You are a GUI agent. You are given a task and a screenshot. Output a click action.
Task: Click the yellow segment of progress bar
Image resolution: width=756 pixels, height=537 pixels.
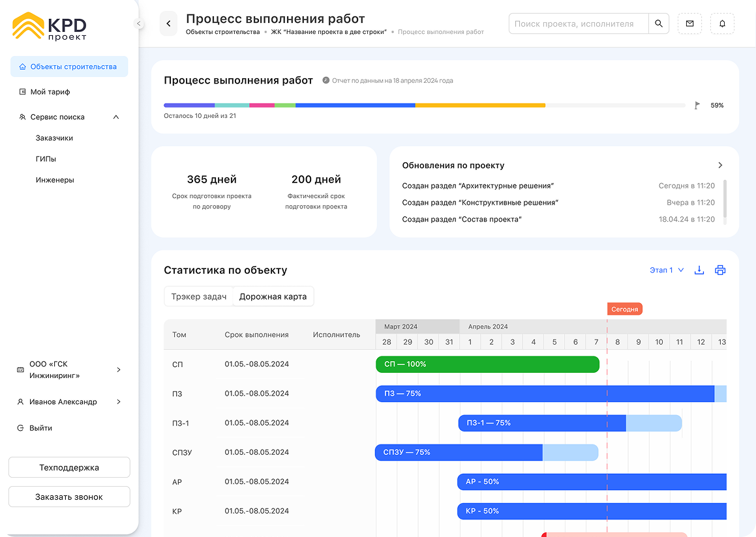click(480, 105)
